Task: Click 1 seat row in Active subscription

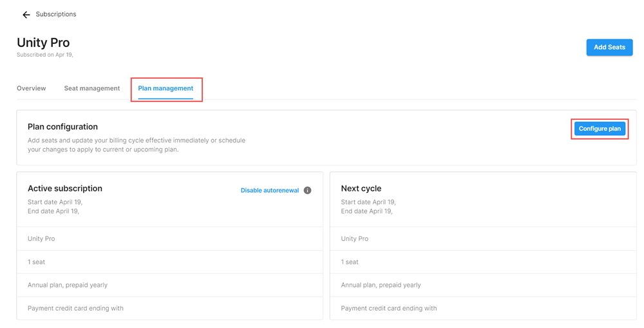Action: 169,262
